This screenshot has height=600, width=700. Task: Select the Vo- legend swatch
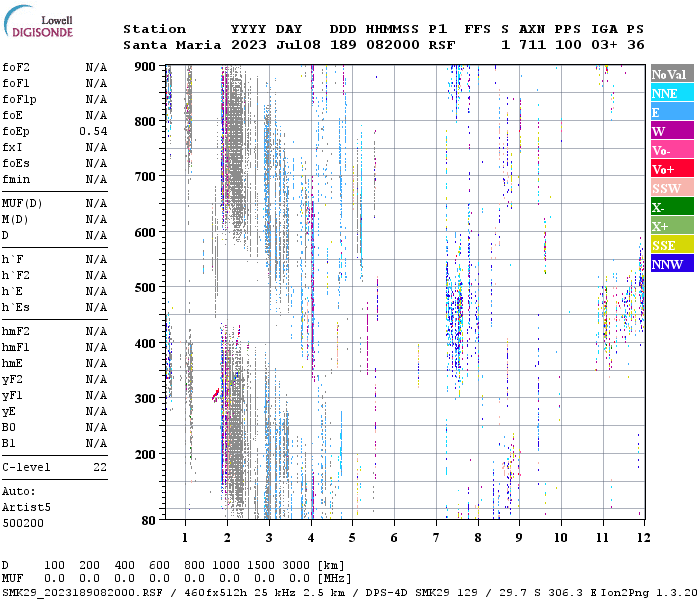coord(672,150)
